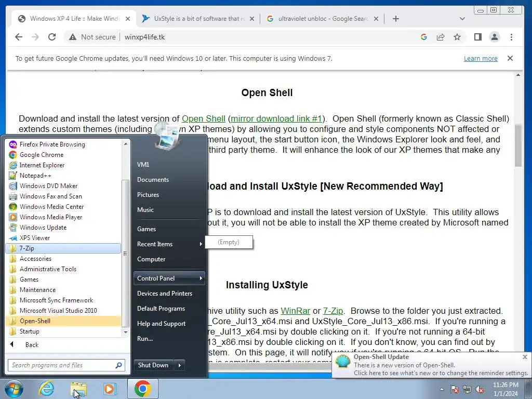Open the Action Center flag tray icon
This screenshot has width=532, height=399.
coord(455,389)
